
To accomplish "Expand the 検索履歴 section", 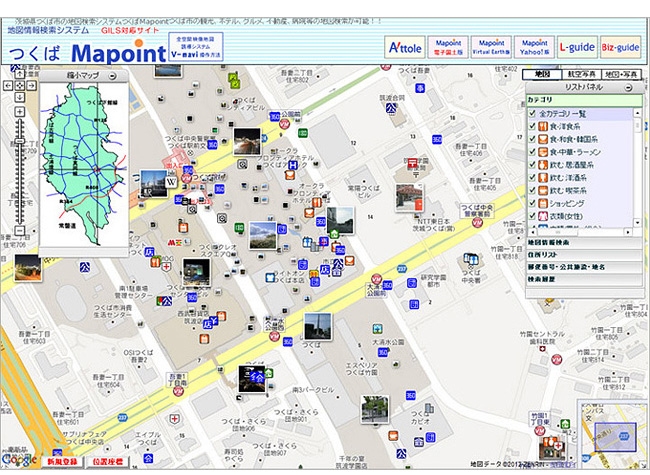I will [584, 279].
